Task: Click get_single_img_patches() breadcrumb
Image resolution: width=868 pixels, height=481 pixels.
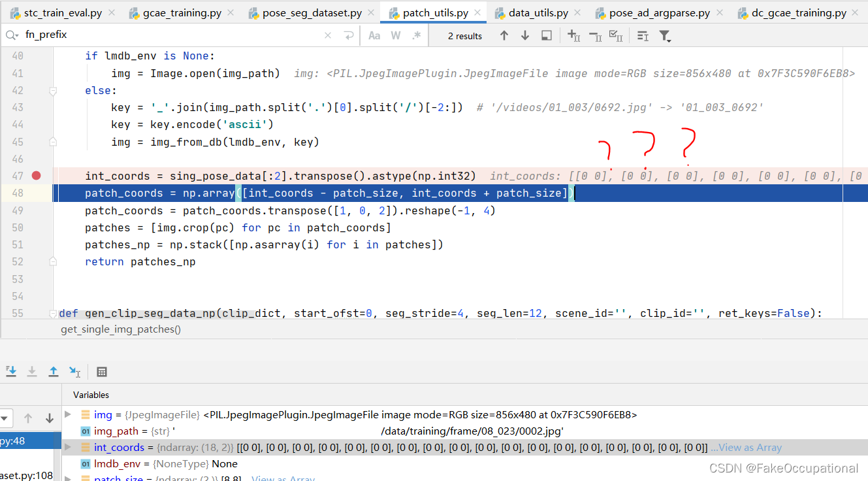Action: point(121,329)
